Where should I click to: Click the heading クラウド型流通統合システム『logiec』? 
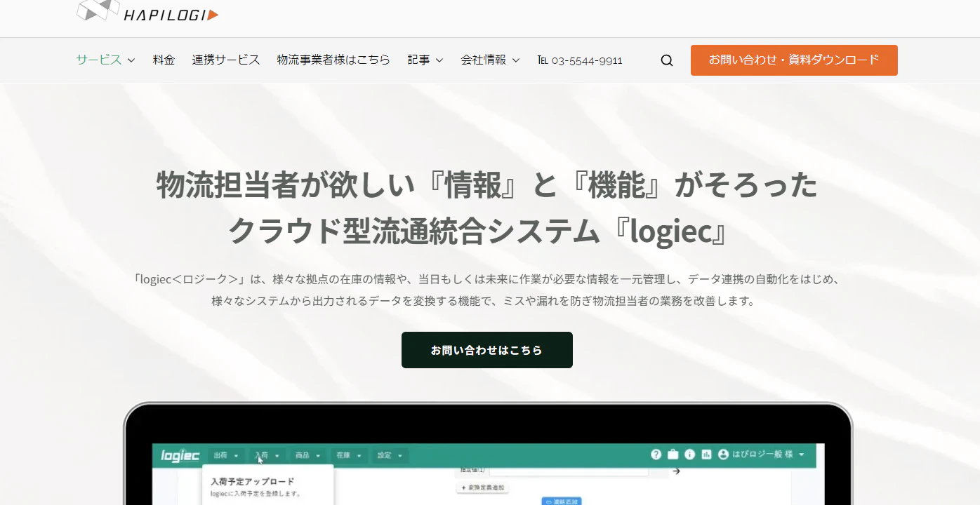480,231
